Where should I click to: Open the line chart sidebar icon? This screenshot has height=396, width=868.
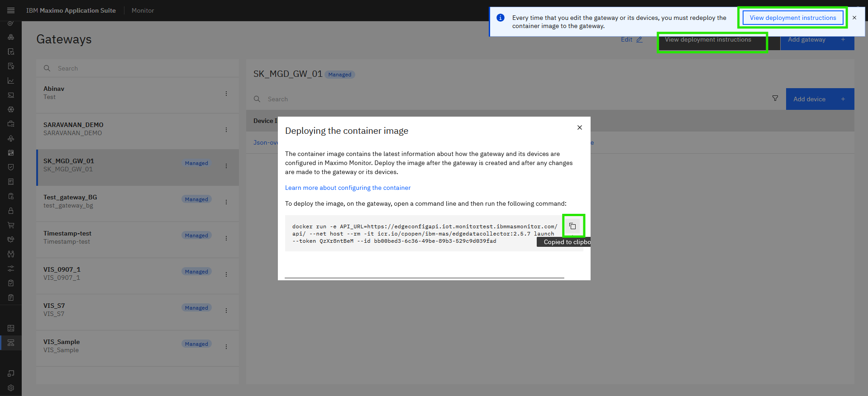coord(11,80)
